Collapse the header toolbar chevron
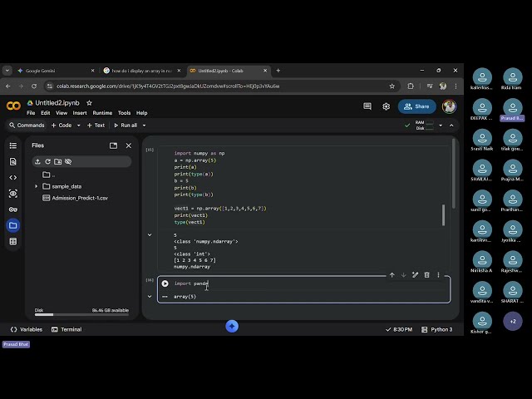Image resolution: width=532 pixels, height=399 pixels. click(x=451, y=126)
